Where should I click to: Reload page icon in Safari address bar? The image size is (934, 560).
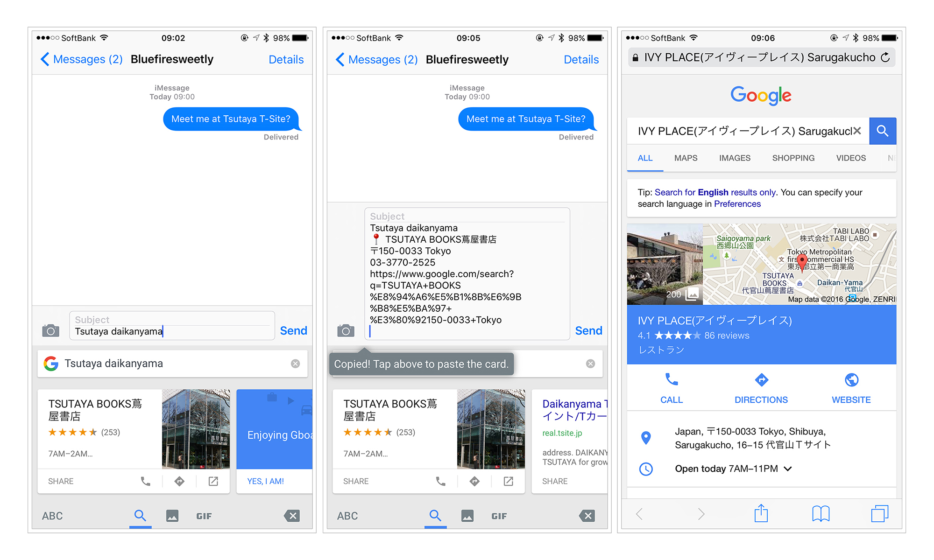[x=885, y=57]
